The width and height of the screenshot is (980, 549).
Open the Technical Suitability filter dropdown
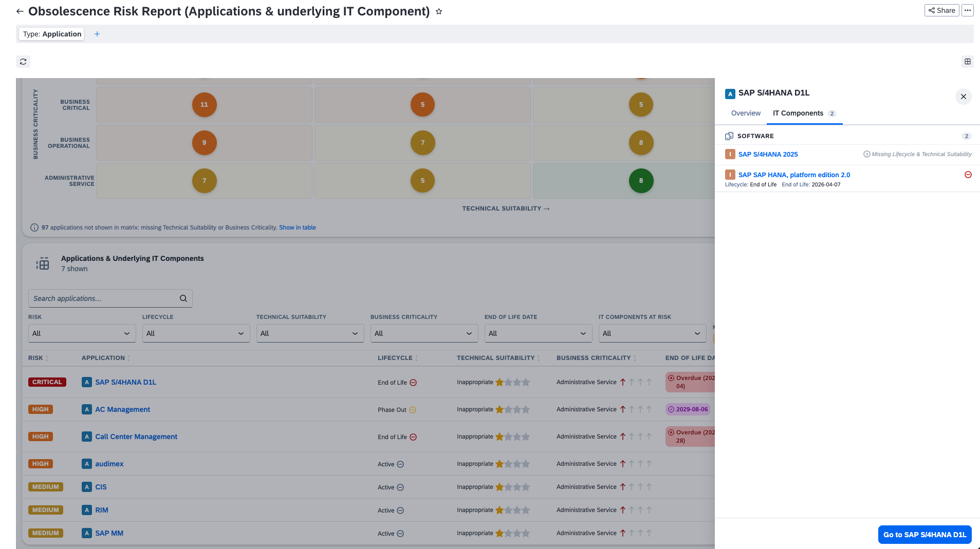310,333
